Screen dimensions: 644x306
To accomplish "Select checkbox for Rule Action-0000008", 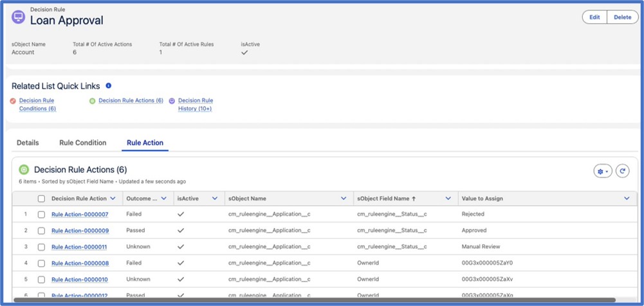I will pos(41,263).
